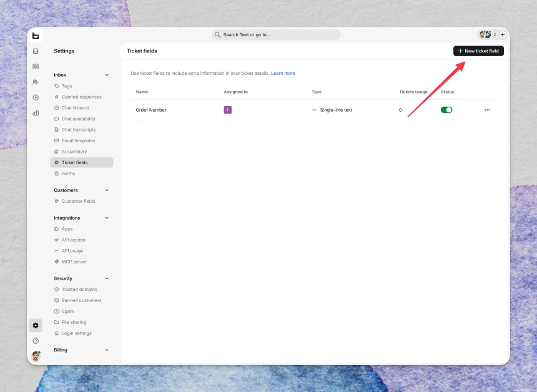The height and width of the screenshot is (392, 537).
Task: Open the reports bar chart icon
Action: point(36,113)
